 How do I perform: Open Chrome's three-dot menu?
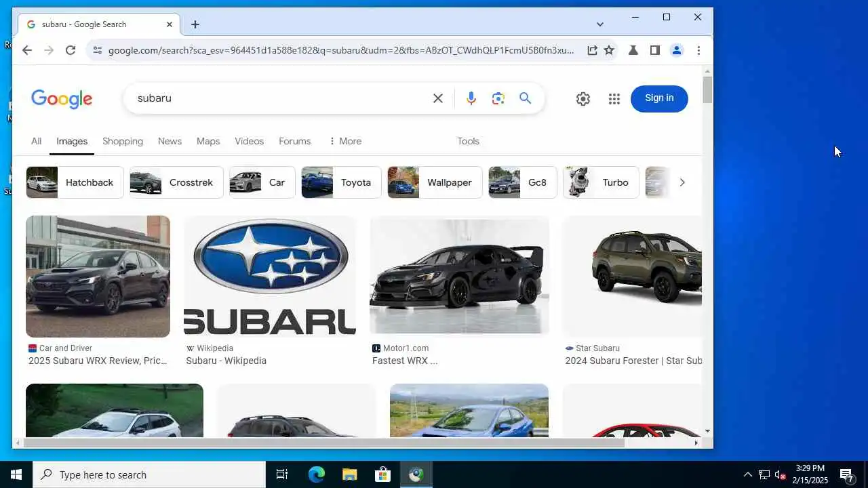click(698, 50)
